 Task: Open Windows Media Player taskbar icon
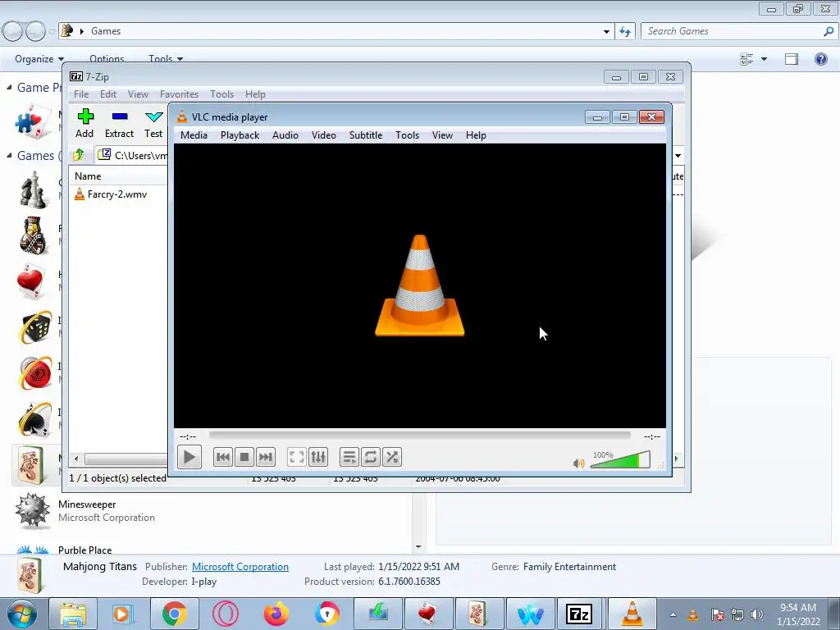click(123, 614)
